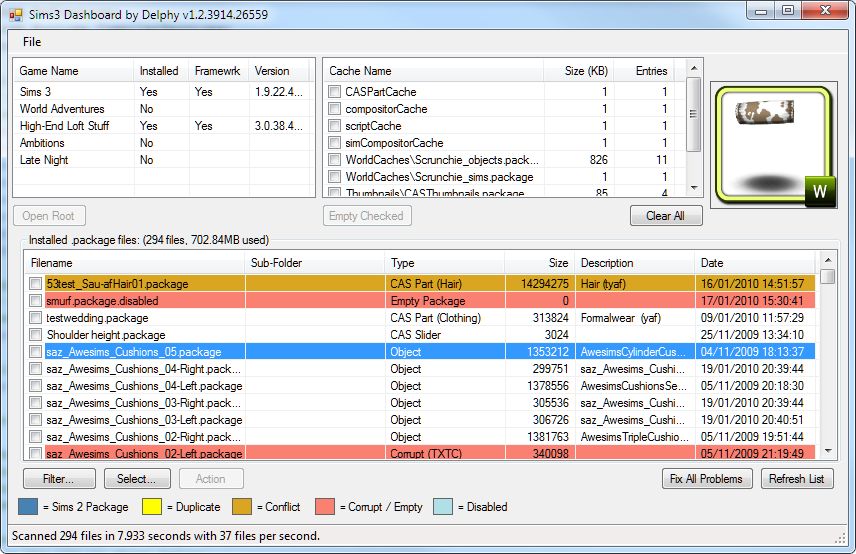Click Fix All Problems button

tap(707, 479)
